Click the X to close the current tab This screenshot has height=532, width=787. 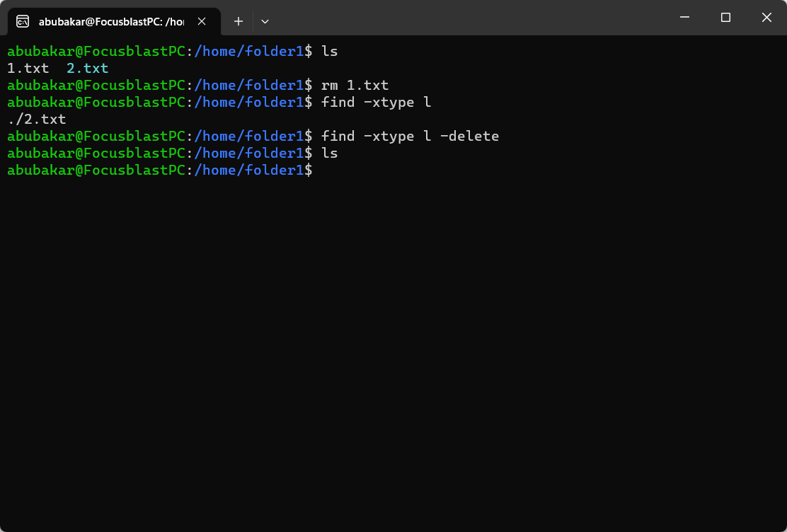[201, 21]
